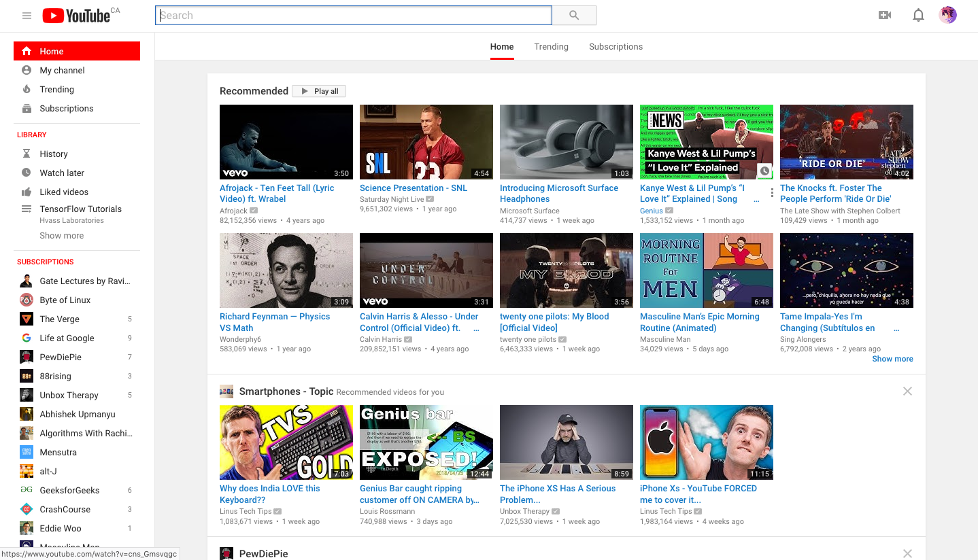Open the account avatar menu
978x560 pixels.
click(x=947, y=15)
